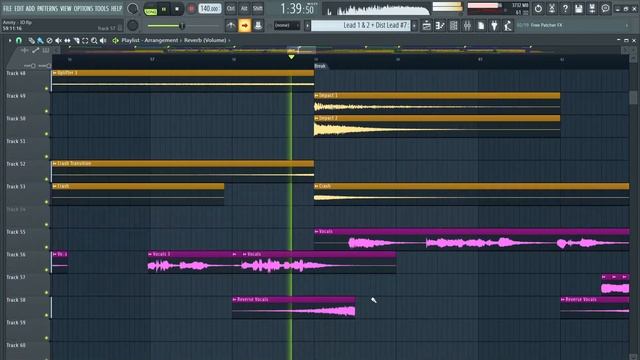640x360 pixels.
Task: Click the main volume slider
Action: pos(183,26)
